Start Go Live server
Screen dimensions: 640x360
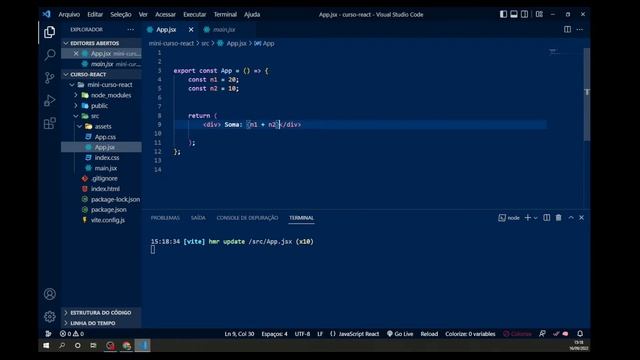click(x=400, y=334)
